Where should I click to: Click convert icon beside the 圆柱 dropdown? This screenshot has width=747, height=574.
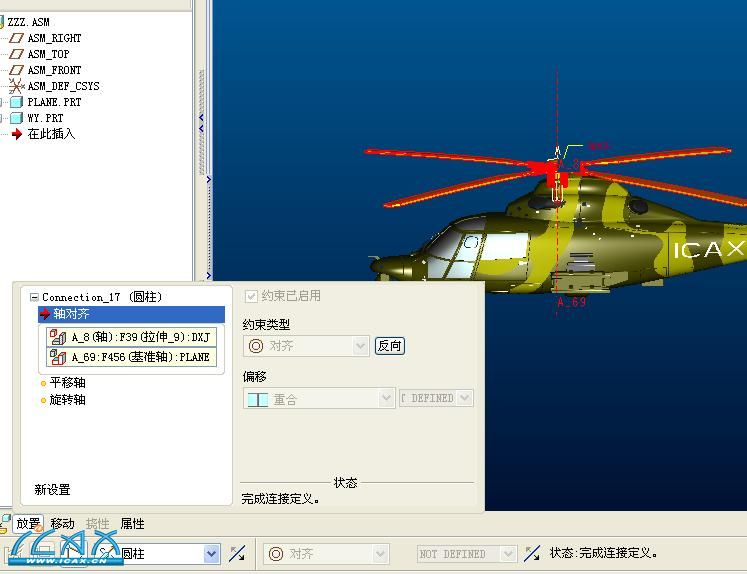(x=237, y=554)
